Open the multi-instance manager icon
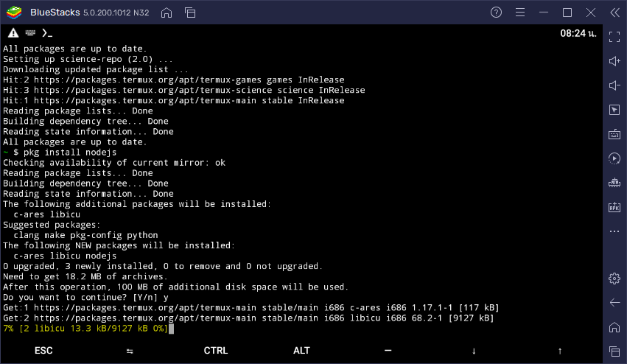627x364 pixels. 190,13
